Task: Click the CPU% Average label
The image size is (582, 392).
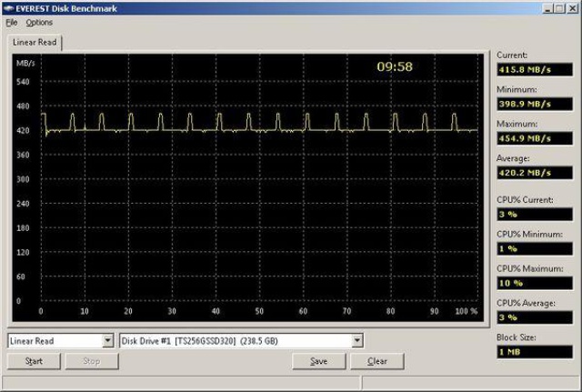Action: 526,303
